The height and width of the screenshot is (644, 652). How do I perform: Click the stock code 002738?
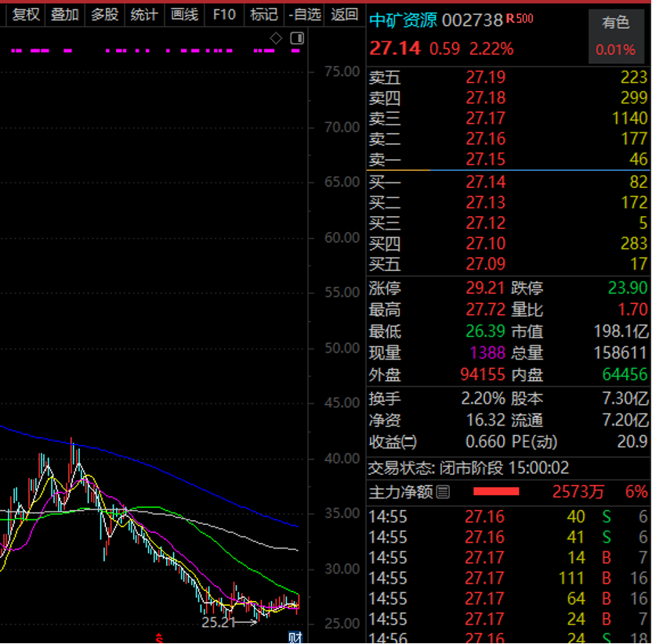[472, 20]
